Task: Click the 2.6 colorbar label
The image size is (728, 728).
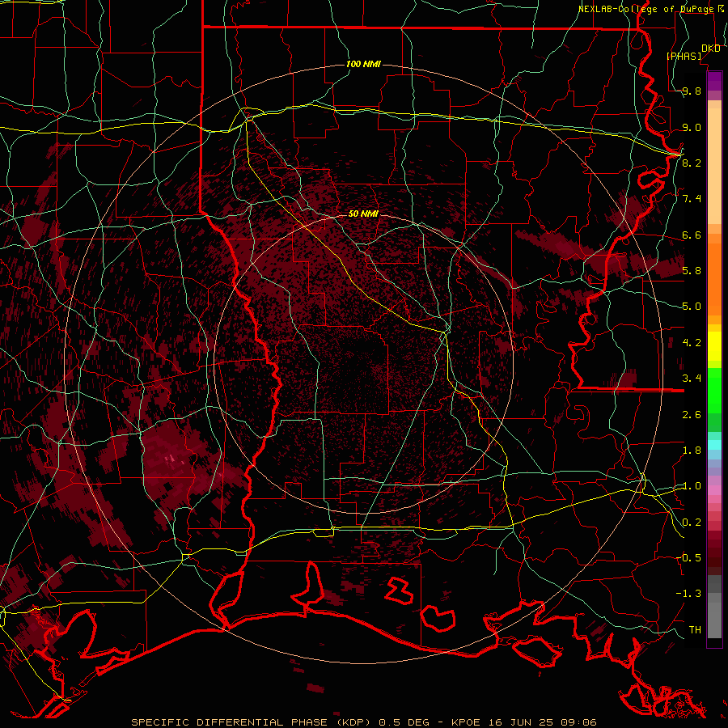Action: (x=692, y=414)
